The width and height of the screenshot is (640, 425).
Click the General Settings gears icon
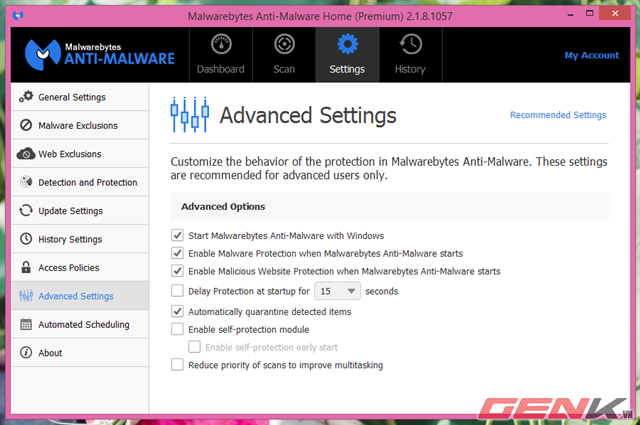tap(26, 97)
